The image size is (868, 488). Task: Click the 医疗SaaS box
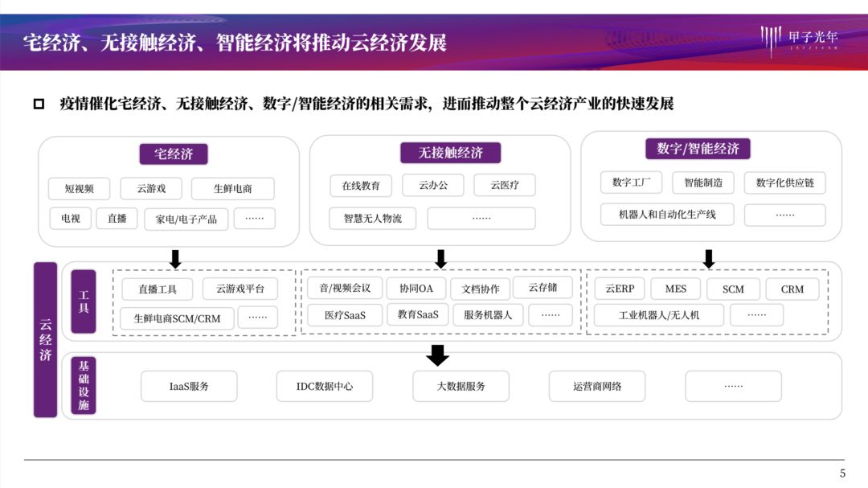click(x=345, y=315)
